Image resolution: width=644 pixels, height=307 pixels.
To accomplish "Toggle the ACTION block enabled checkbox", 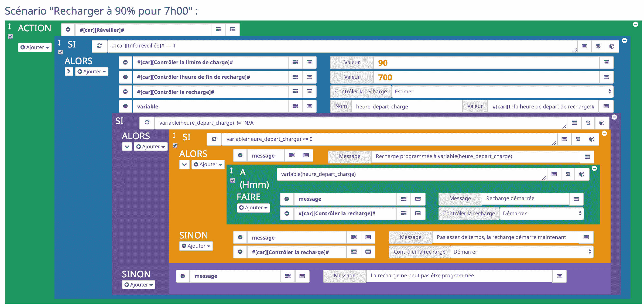I will click(10, 36).
